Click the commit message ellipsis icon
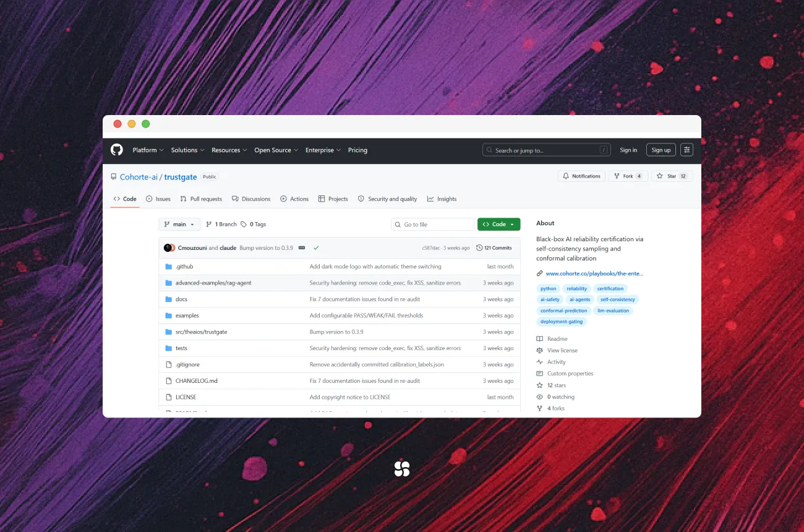Image resolution: width=804 pixels, height=532 pixels. (x=302, y=247)
